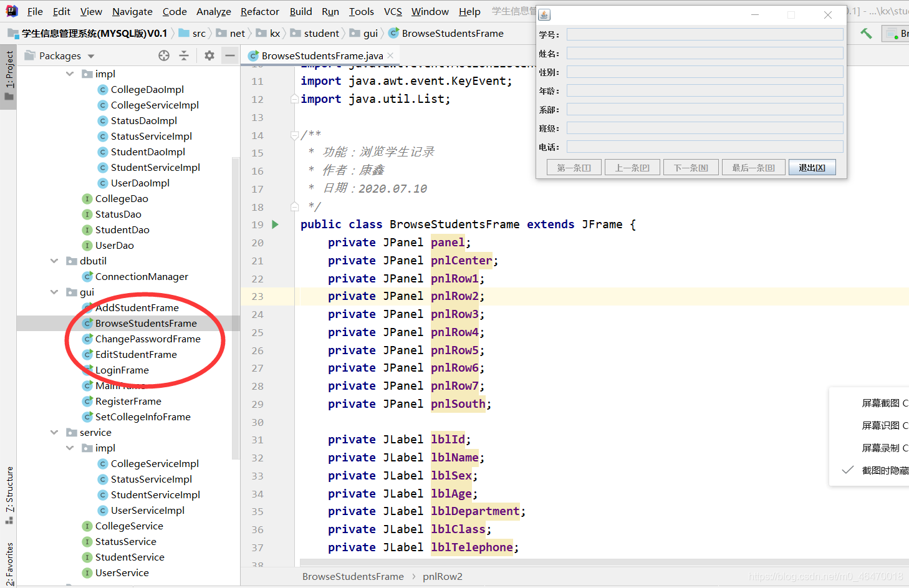Collapse the service package node
909x588 pixels.
point(54,432)
